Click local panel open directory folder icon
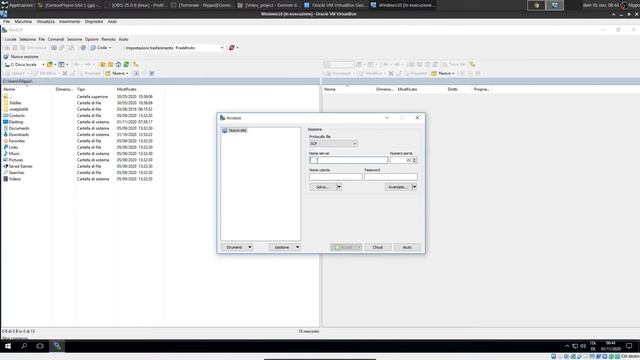The width and height of the screenshot is (640, 360). click(50, 64)
